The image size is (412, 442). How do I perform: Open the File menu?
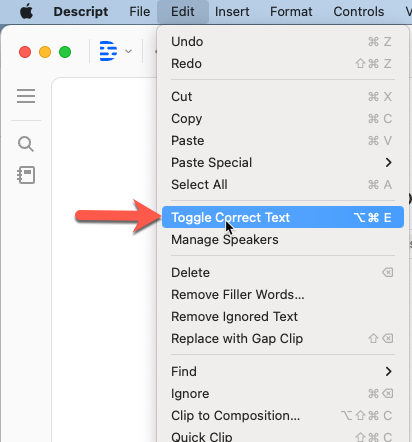(140, 12)
